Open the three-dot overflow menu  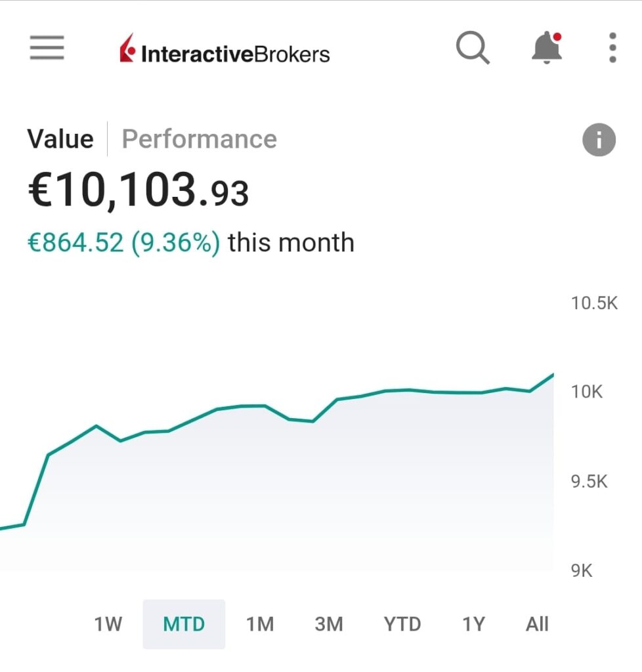(612, 48)
